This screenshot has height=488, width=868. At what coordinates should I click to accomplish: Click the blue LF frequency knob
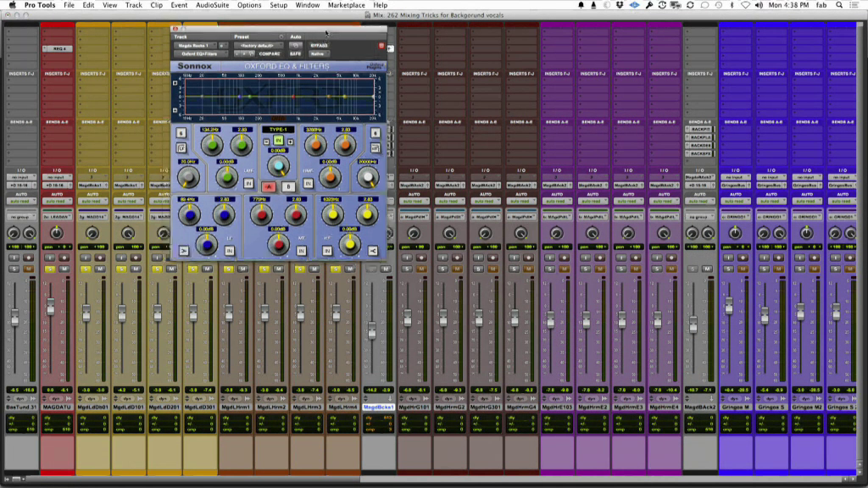189,215
